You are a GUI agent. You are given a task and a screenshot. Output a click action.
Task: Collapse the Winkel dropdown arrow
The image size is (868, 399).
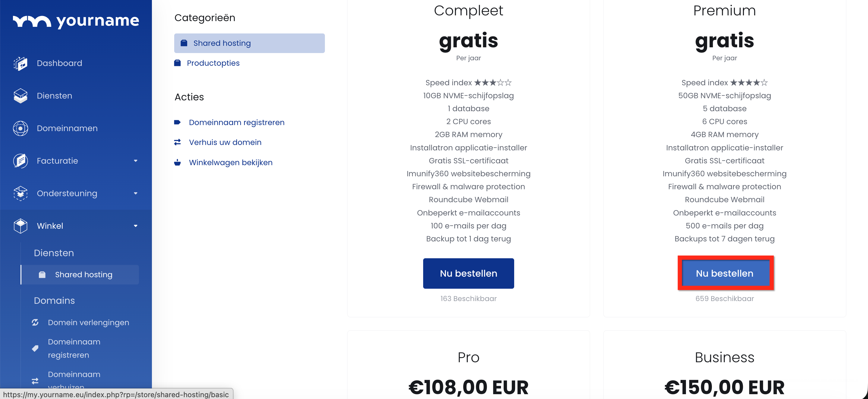point(135,226)
